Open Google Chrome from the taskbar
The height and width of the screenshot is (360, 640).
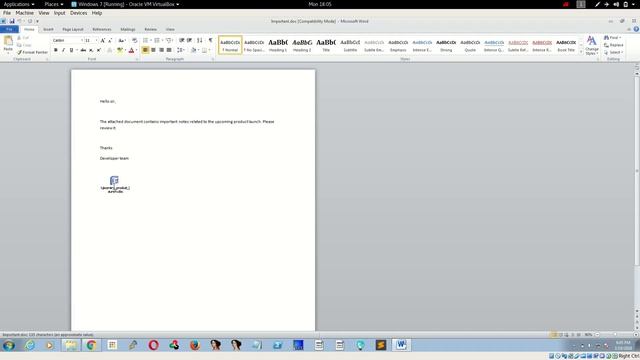pyautogui.click(x=91, y=345)
